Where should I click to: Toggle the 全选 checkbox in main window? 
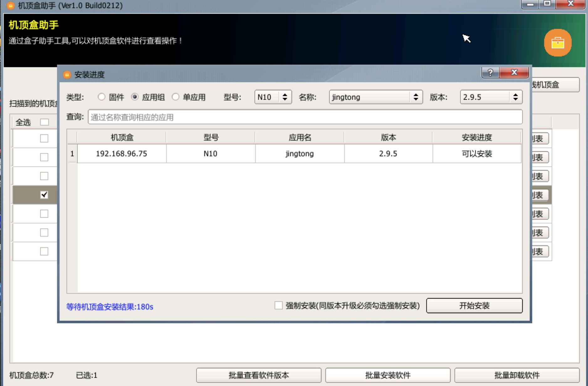coord(45,122)
